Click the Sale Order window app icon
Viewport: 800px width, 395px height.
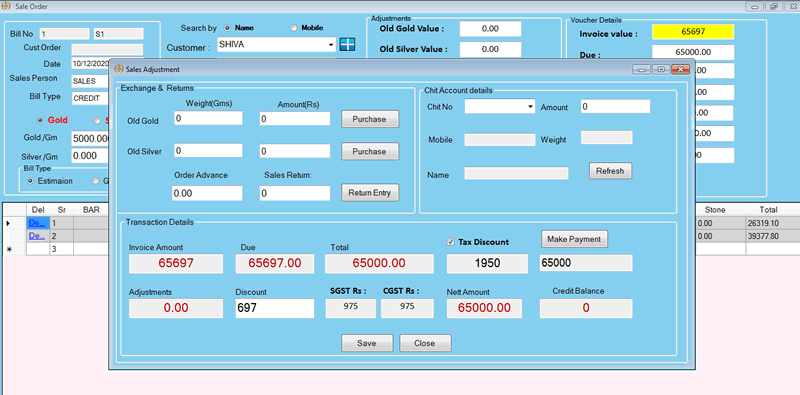pos(7,6)
